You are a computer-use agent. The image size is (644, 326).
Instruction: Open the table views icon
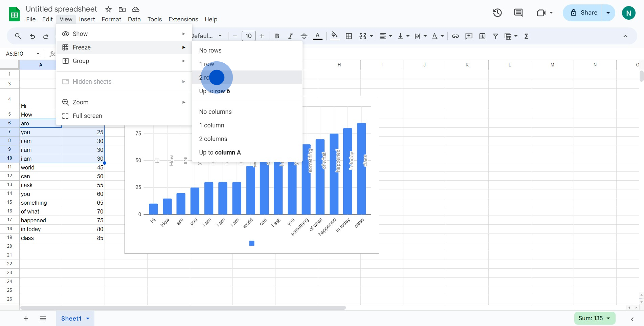click(x=508, y=36)
